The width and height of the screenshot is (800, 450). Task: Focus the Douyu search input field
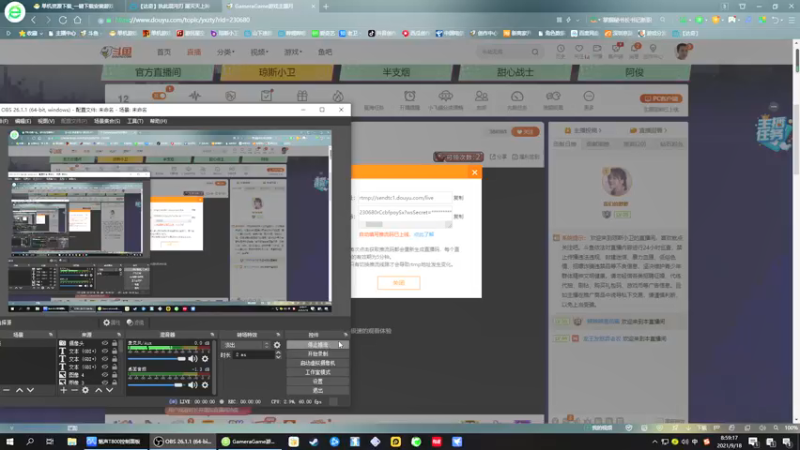click(x=503, y=52)
